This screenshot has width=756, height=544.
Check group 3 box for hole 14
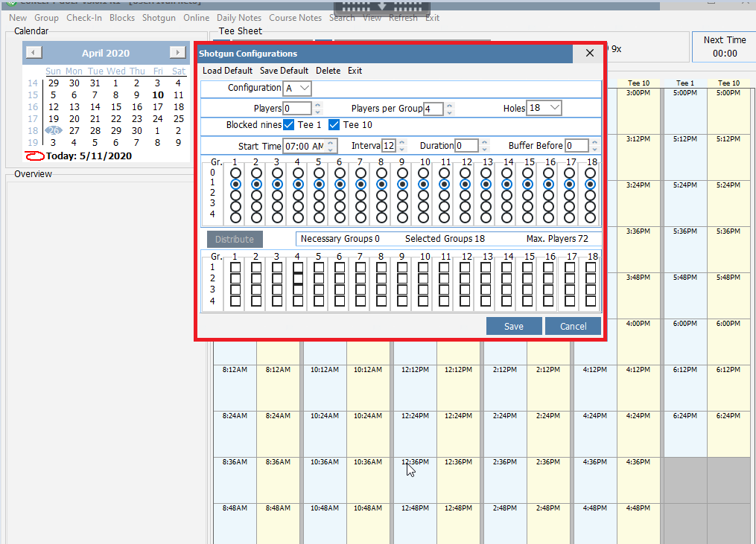tap(506, 289)
